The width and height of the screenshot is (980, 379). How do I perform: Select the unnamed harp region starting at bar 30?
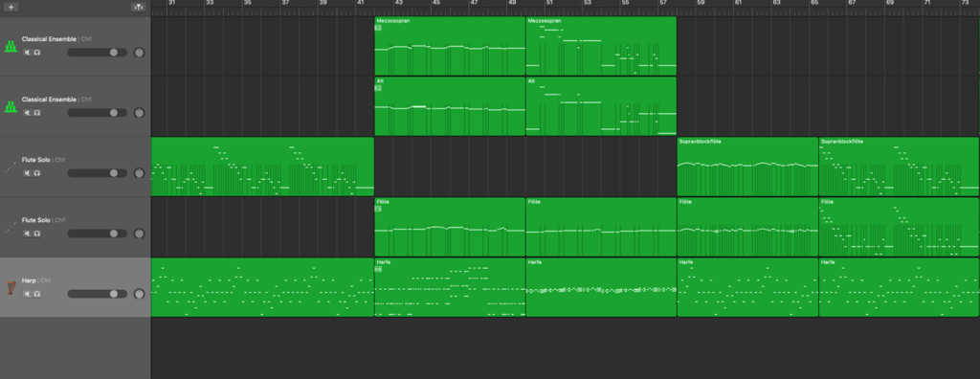[x=262, y=288]
